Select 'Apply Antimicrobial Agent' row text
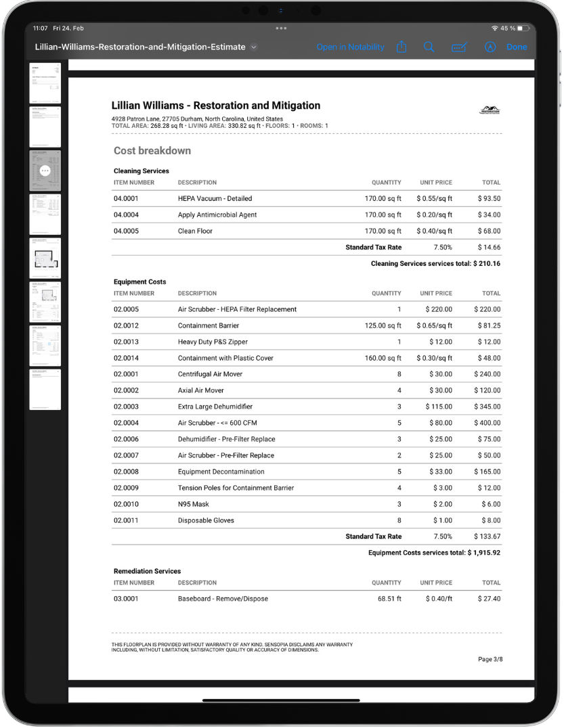 217,214
